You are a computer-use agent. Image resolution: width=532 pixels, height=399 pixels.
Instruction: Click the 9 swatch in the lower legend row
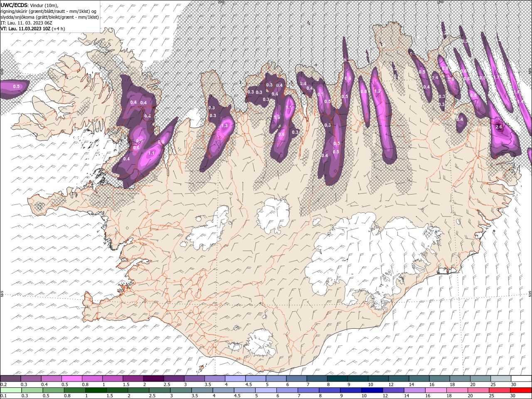point(351,390)
